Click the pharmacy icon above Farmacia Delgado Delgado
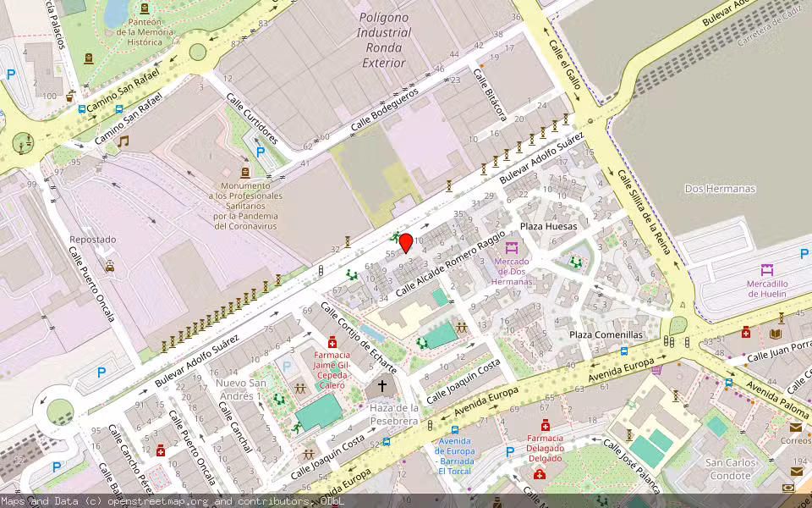This screenshot has height=508, width=812. click(546, 426)
